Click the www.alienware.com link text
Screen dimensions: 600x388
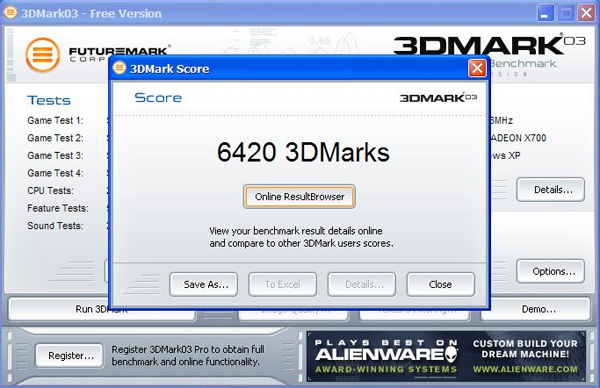525,369
